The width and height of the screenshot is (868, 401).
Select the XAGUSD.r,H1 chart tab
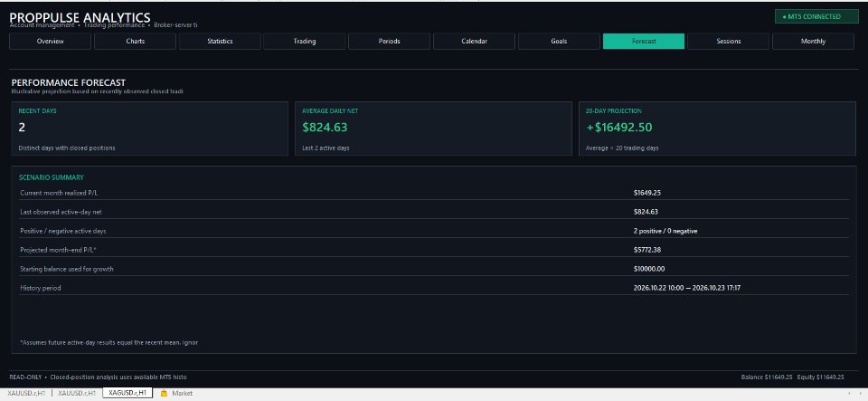[127, 393]
